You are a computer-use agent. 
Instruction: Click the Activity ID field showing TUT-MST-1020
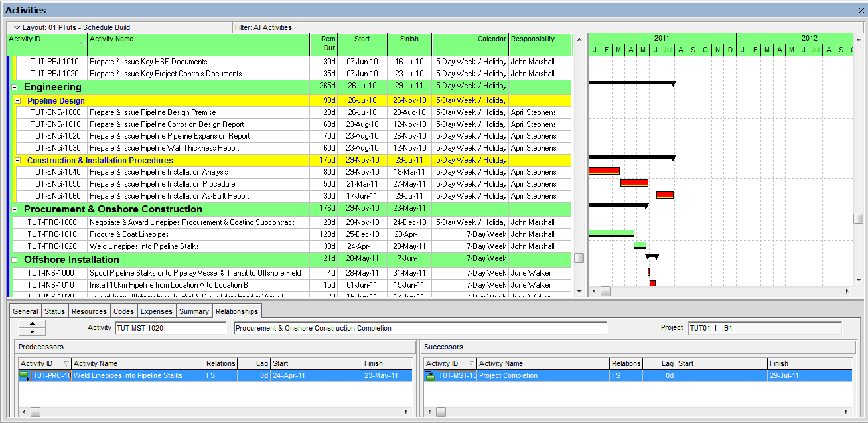(169, 327)
